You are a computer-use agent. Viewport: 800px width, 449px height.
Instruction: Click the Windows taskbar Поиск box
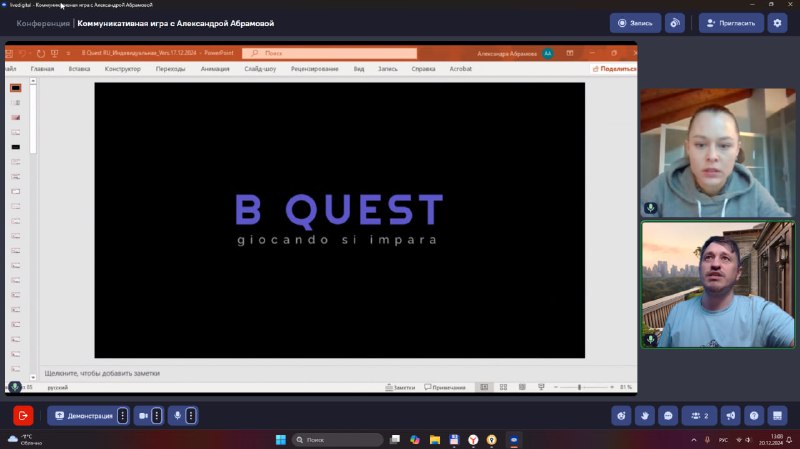(x=337, y=440)
